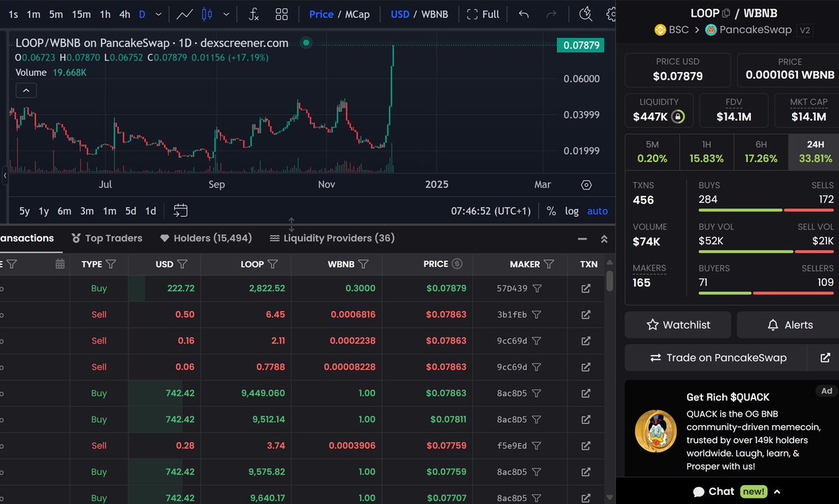
Task: Click the transactions table scrollbar
Action: [610, 280]
